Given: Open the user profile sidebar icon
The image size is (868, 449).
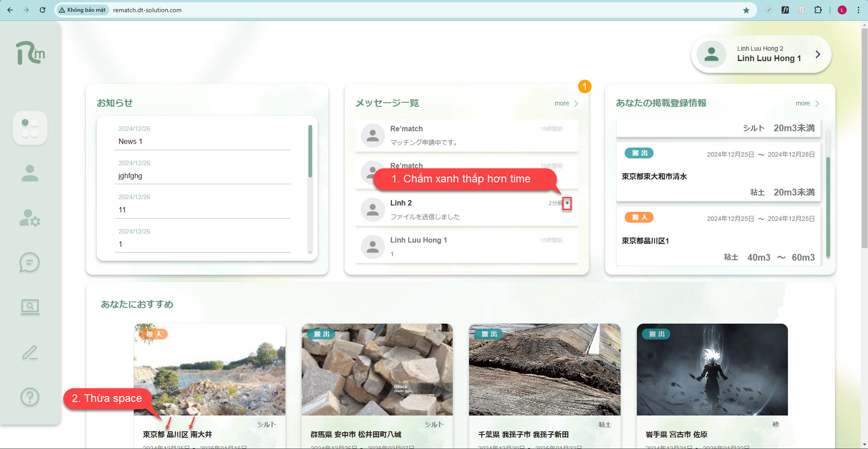Looking at the screenshot, I should (x=30, y=173).
